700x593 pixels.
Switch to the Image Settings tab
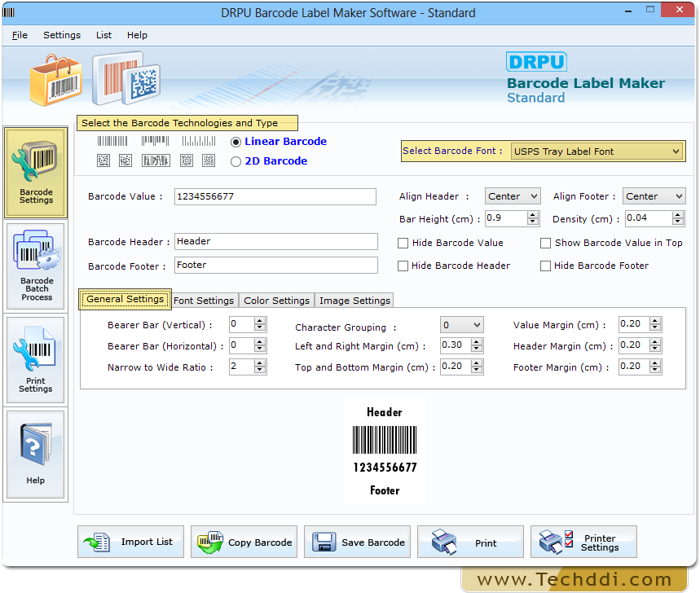pyautogui.click(x=355, y=301)
